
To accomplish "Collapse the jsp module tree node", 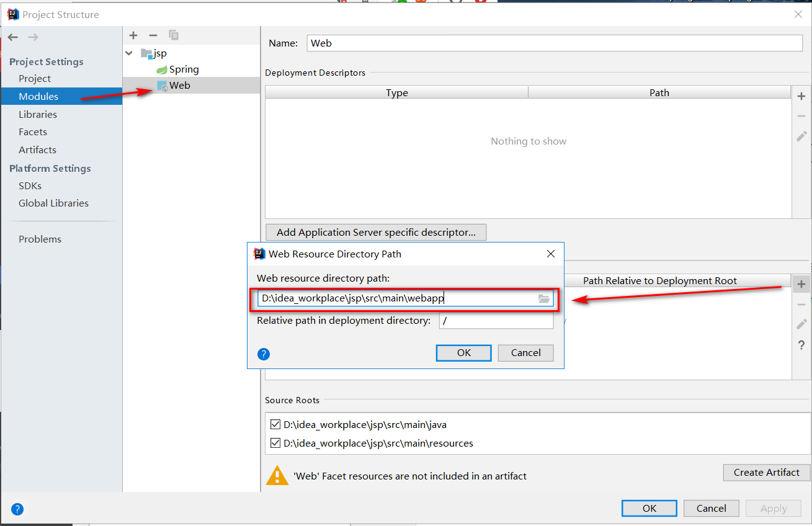I will pyautogui.click(x=129, y=53).
